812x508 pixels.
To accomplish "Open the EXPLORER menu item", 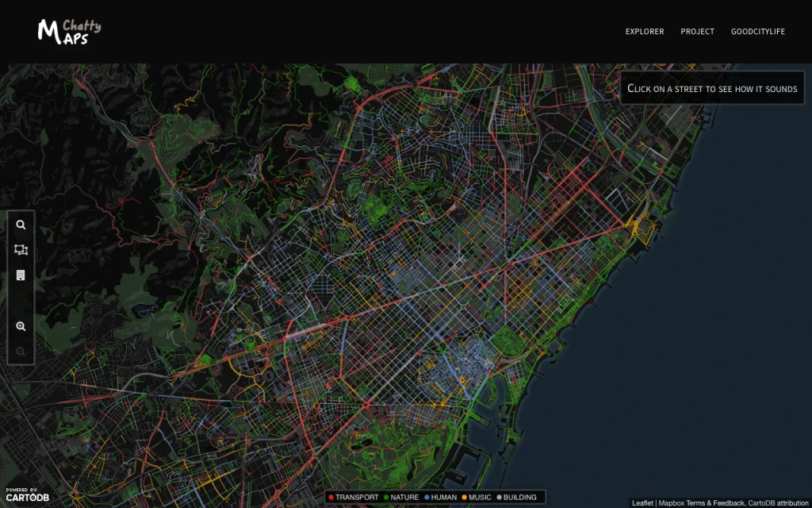I will click(x=644, y=32).
